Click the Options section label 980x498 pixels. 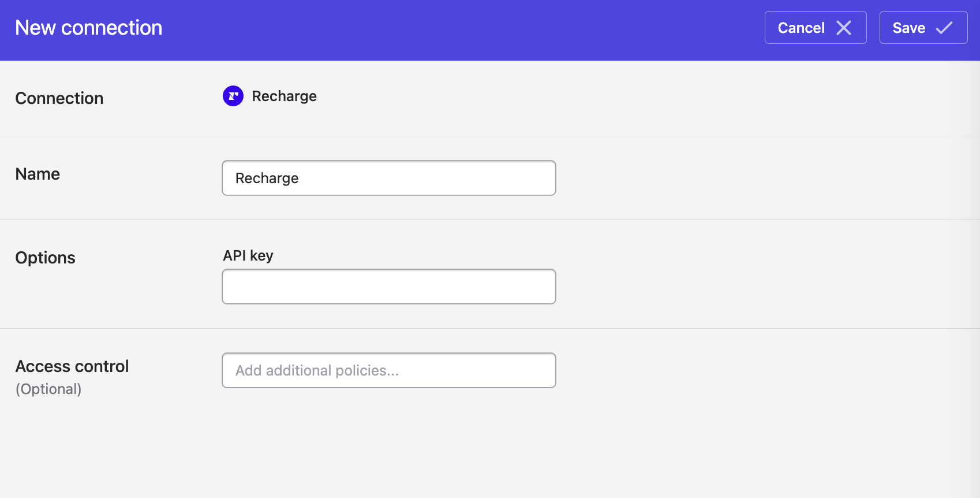[x=45, y=258]
